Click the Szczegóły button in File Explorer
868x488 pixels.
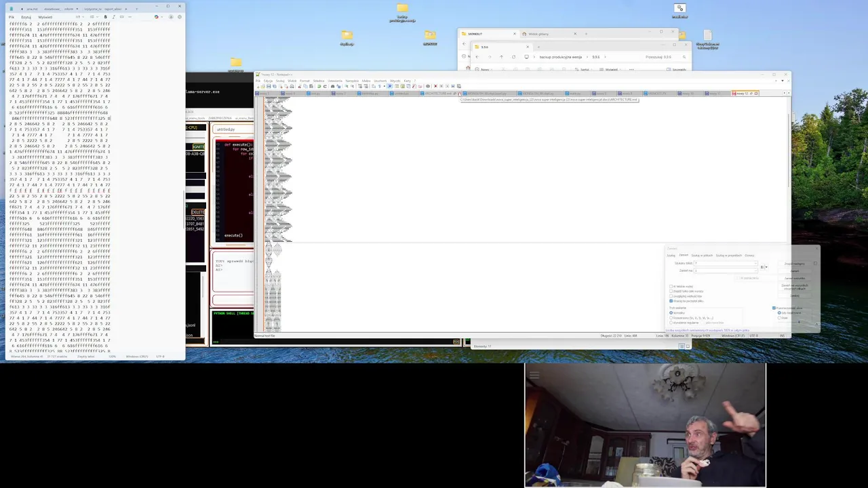point(676,69)
